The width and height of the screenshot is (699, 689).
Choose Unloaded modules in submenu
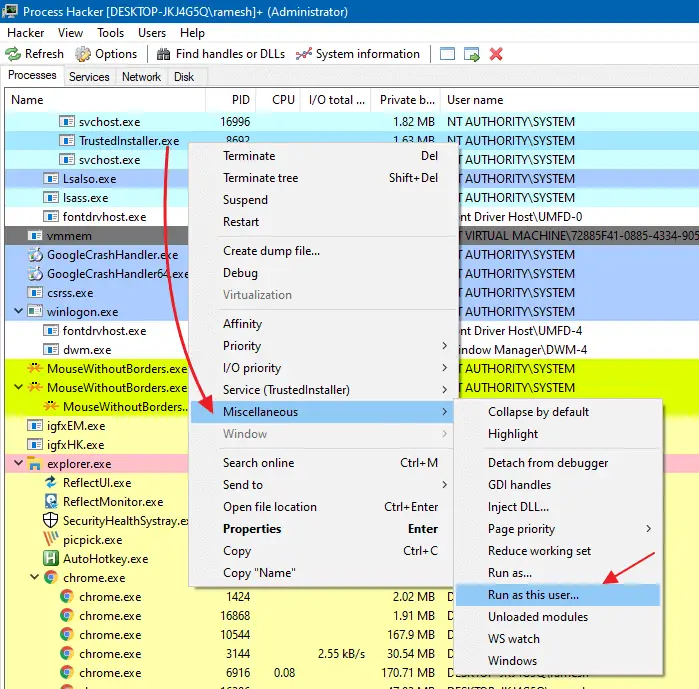pos(557,617)
